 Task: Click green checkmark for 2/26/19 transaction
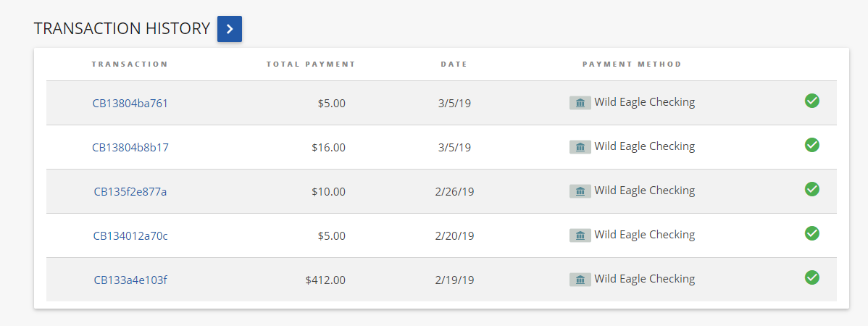pyautogui.click(x=812, y=189)
